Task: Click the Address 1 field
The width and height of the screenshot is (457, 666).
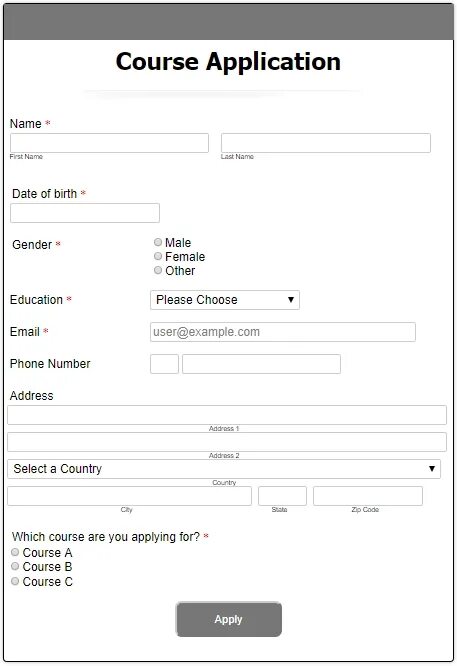Action: point(227,415)
